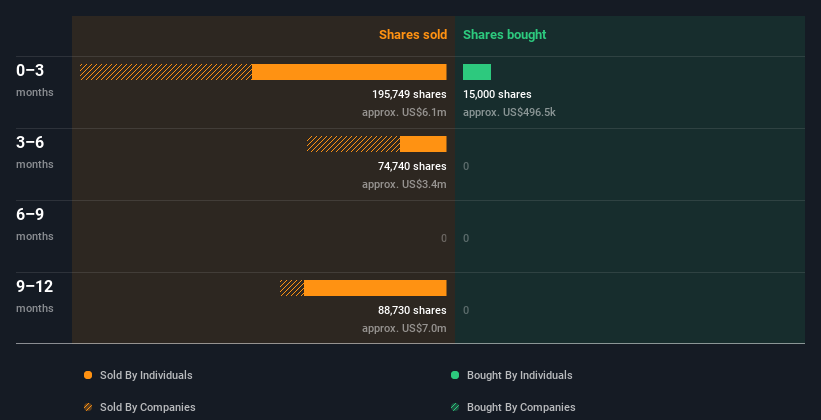Image resolution: width=821 pixels, height=420 pixels.
Task: Click the 15,000 shares value
Action: [497, 94]
